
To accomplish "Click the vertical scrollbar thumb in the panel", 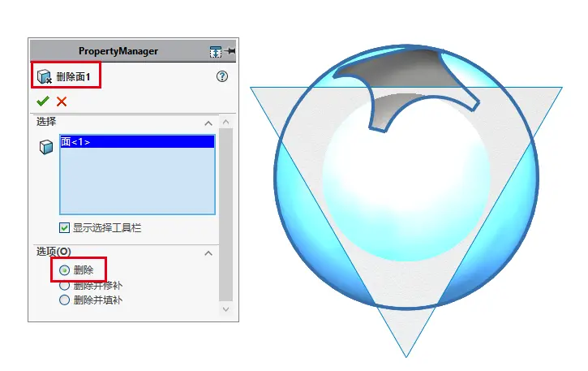I will click(225, 214).
